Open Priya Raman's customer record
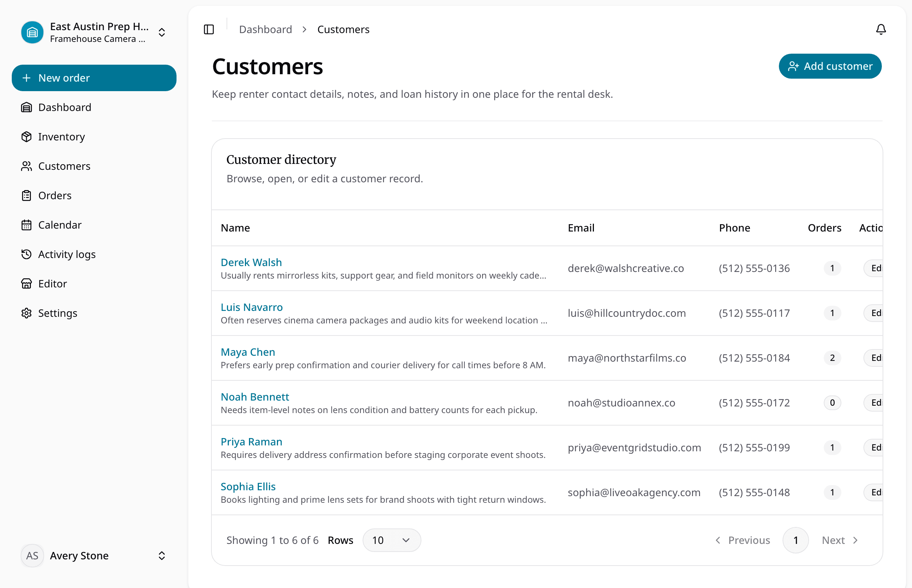 click(252, 441)
